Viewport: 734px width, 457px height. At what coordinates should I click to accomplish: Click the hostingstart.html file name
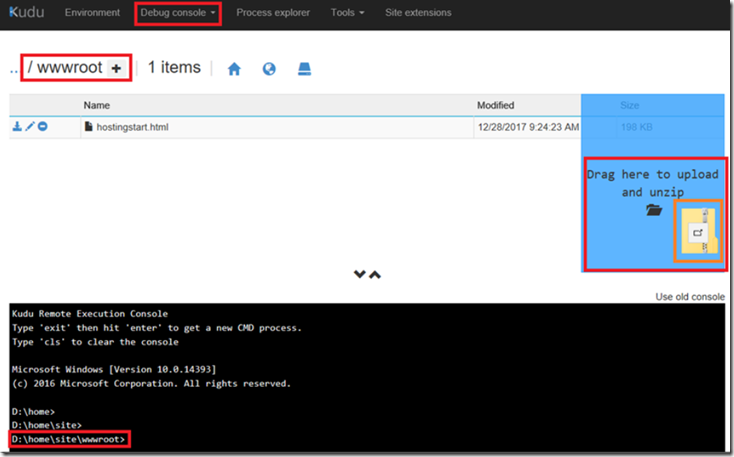[132, 127]
